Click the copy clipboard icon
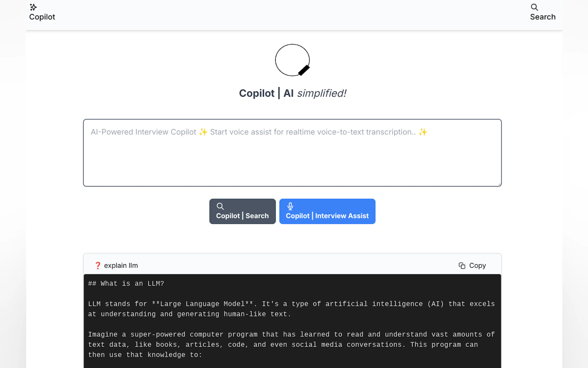Image resolution: width=588 pixels, height=368 pixels. [462, 266]
